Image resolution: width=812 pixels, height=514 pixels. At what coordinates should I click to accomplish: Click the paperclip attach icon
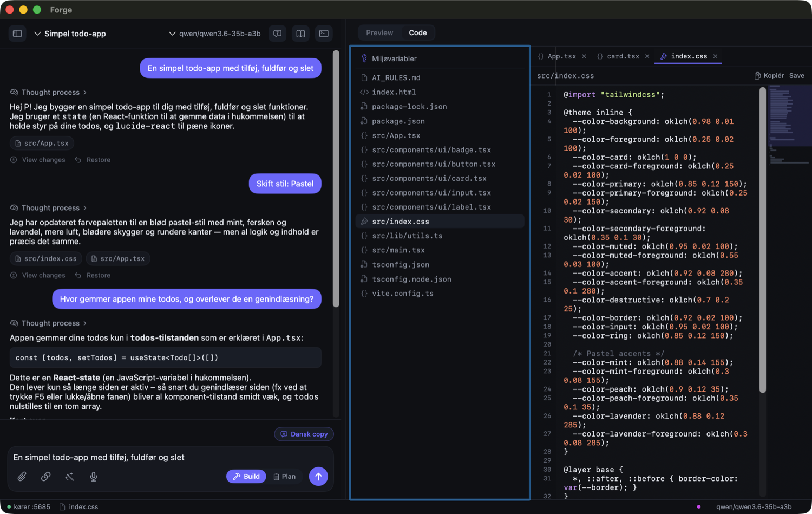(22, 477)
